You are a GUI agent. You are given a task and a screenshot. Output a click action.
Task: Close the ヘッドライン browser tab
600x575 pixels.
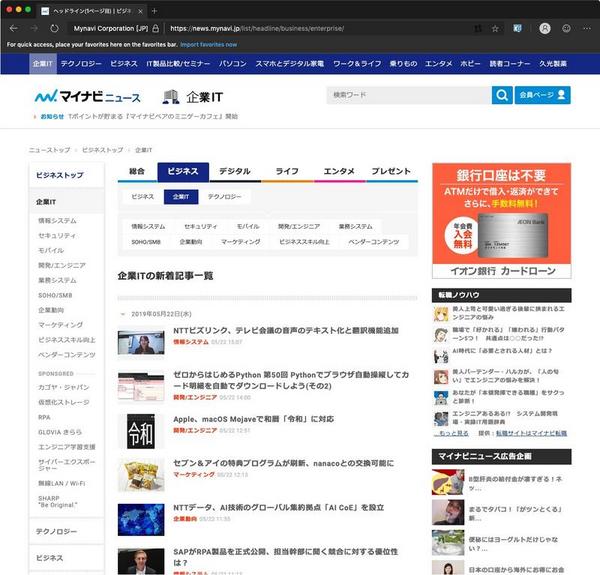140,11
